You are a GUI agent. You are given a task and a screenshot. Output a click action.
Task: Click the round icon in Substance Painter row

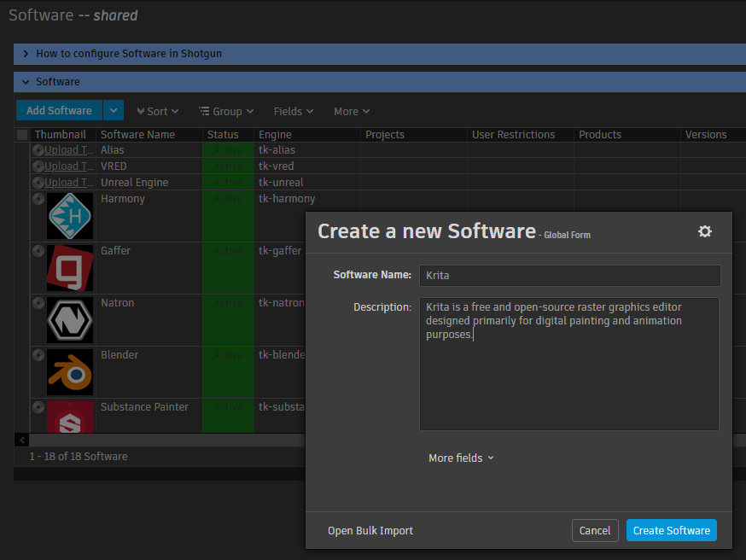38,407
